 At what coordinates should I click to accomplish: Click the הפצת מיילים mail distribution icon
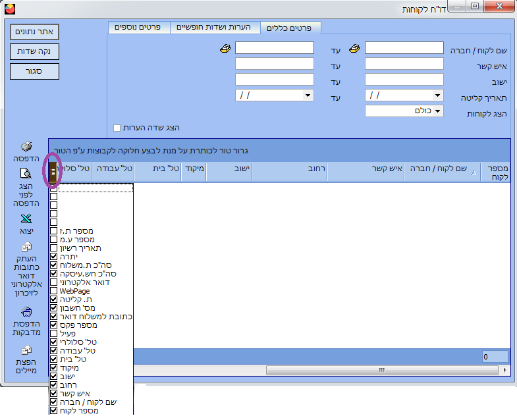click(26, 350)
